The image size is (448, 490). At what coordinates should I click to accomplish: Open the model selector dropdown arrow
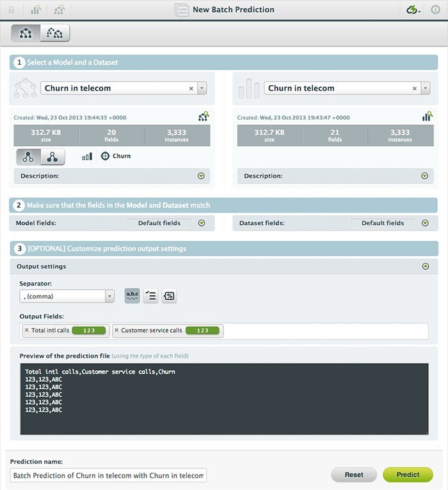[x=202, y=88]
